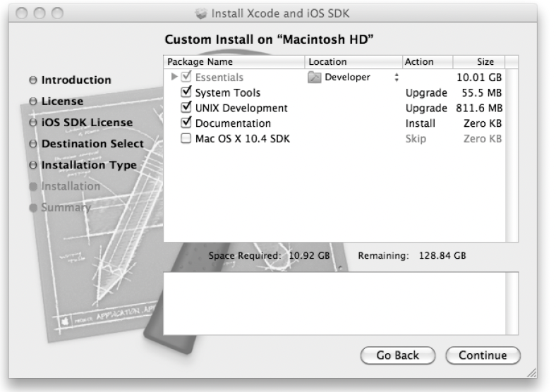
Task: Expand the Essentials package disclosure triangle
Action: click(x=174, y=77)
